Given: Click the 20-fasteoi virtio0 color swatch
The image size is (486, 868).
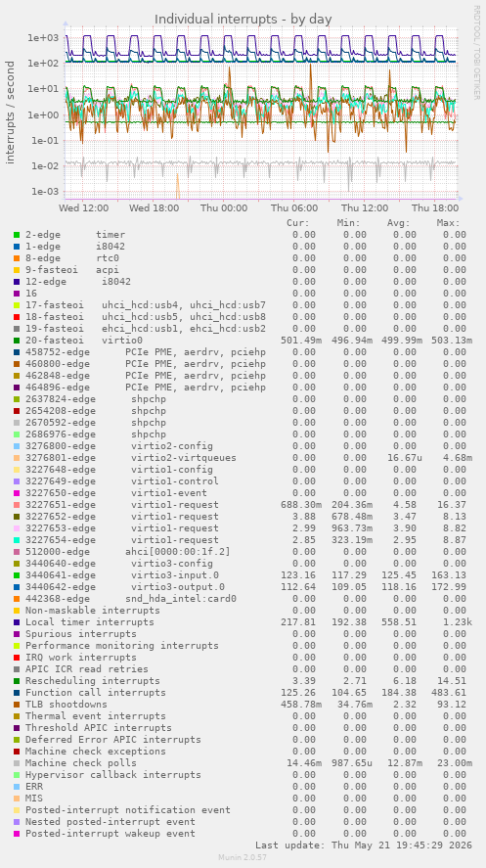Looking at the screenshot, I should [17, 341].
